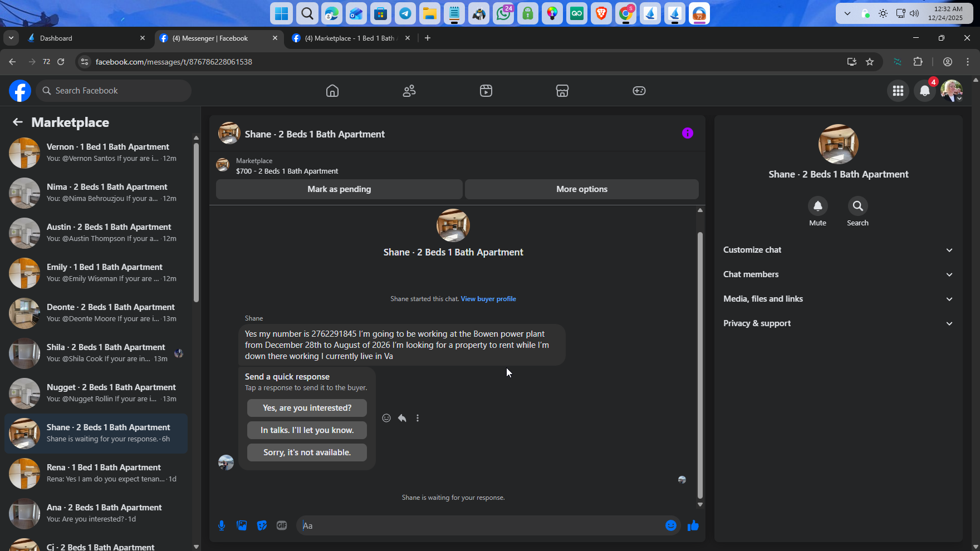980x551 pixels.
Task: Open WhatsApp in the taskbar
Action: click(x=504, y=13)
